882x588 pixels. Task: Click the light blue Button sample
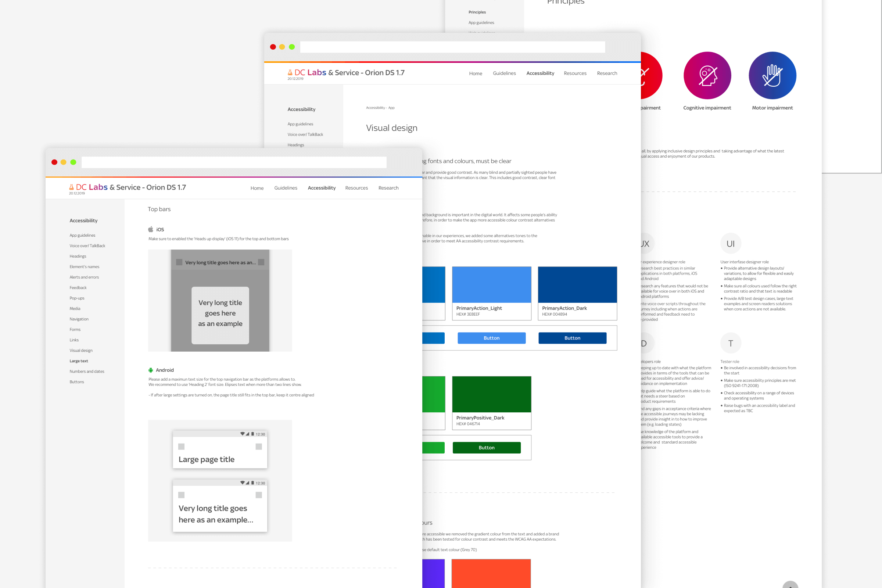pos(491,338)
